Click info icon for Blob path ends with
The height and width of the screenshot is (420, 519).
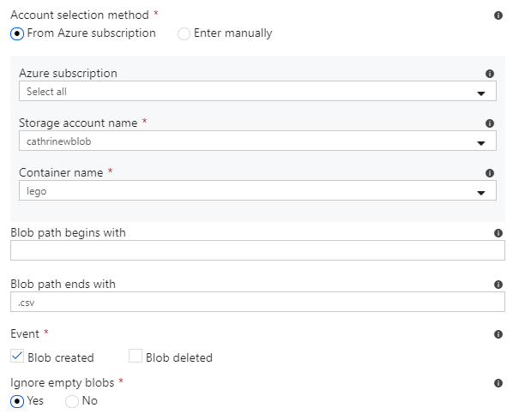point(498,285)
